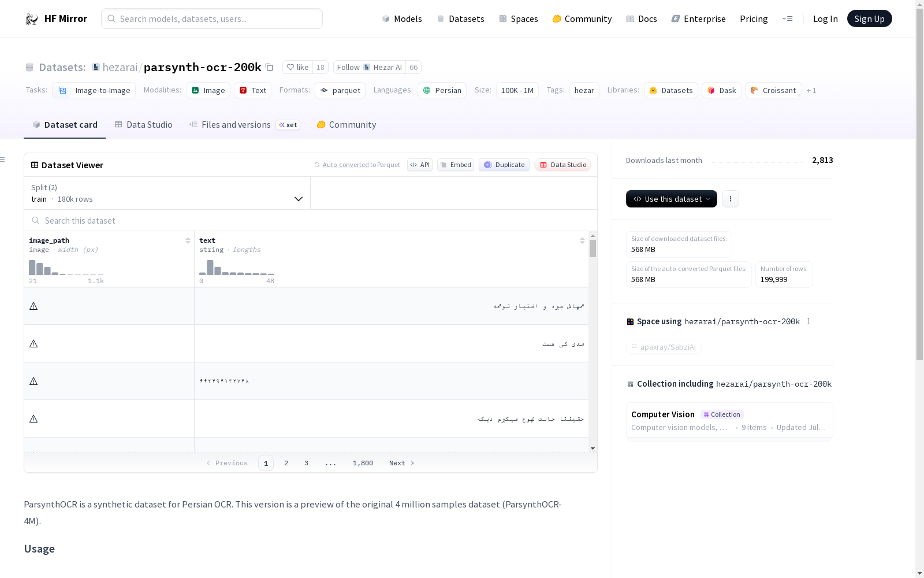This screenshot has width=924, height=578.
Task: Copy dataset name with the copy icon
Action: click(269, 67)
